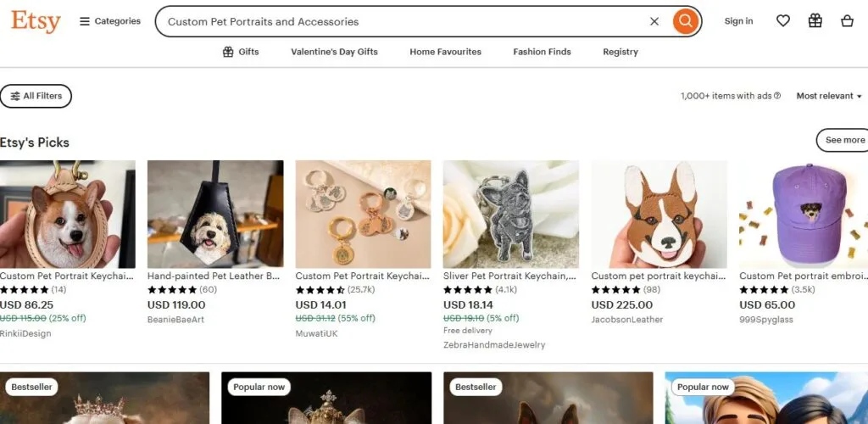Click the Registry link
The image size is (868, 424).
(x=620, y=52)
